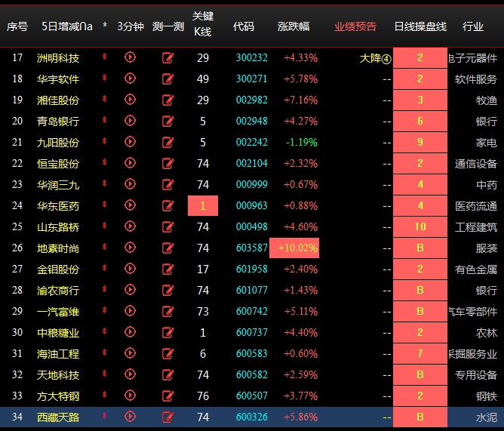504x431 pixels.
Task: Sort by 涨跌幅 column header
Action: (293, 26)
